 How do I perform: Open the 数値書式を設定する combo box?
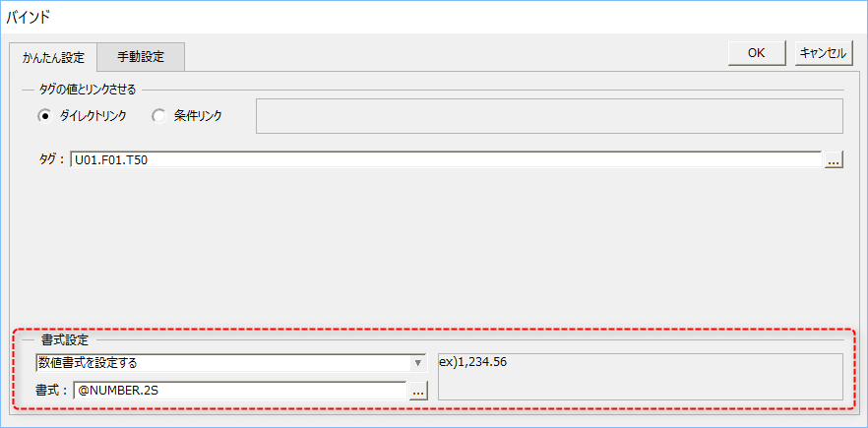pyautogui.click(x=231, y=363)
